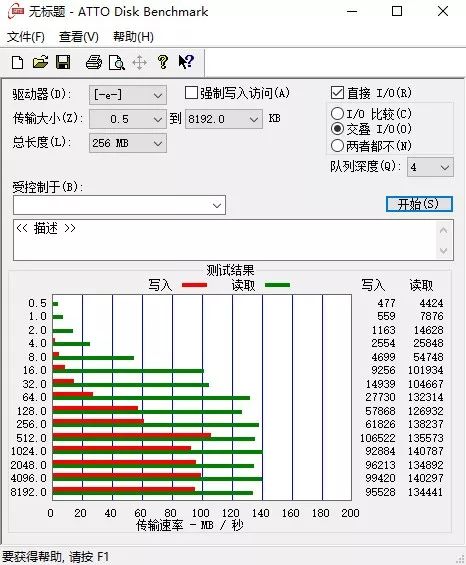Click the grayed move arrows icon

139,63
